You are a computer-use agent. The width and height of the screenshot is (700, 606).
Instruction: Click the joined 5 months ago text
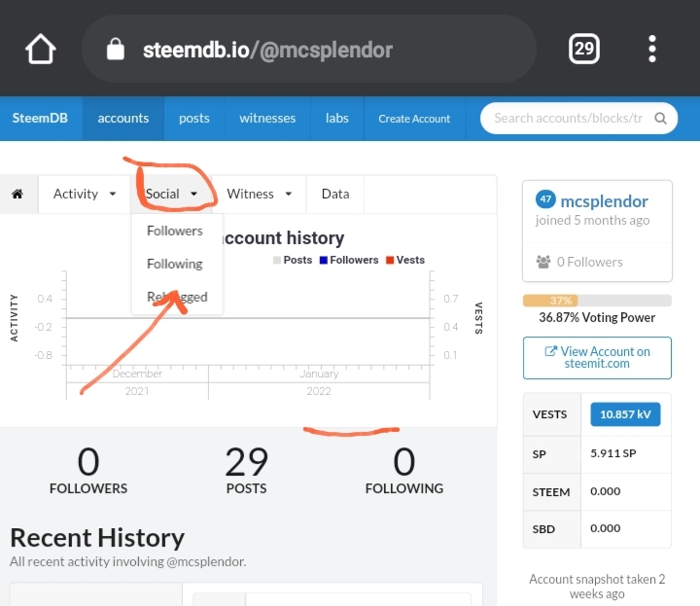pyautogui.click(x=592, y=221)
